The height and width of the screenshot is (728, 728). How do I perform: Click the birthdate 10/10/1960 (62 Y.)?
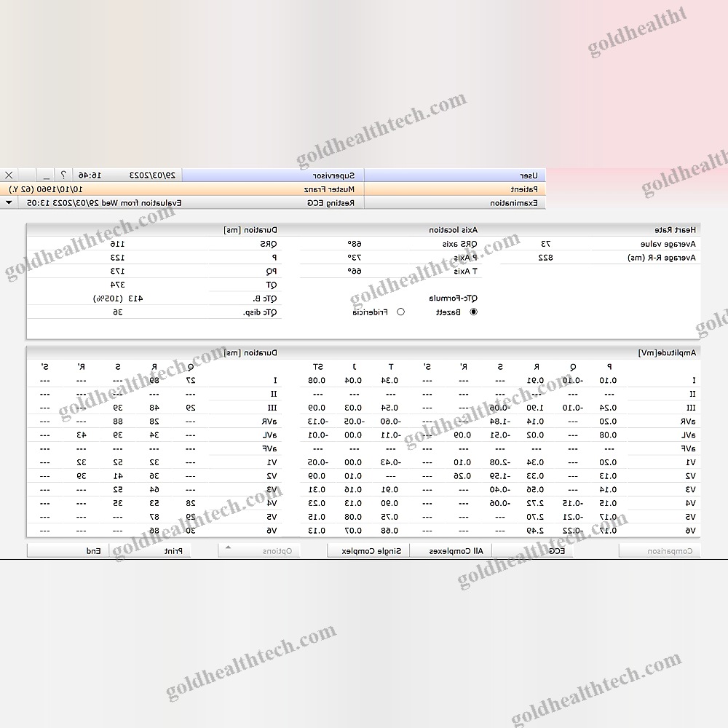pos(45,189)
